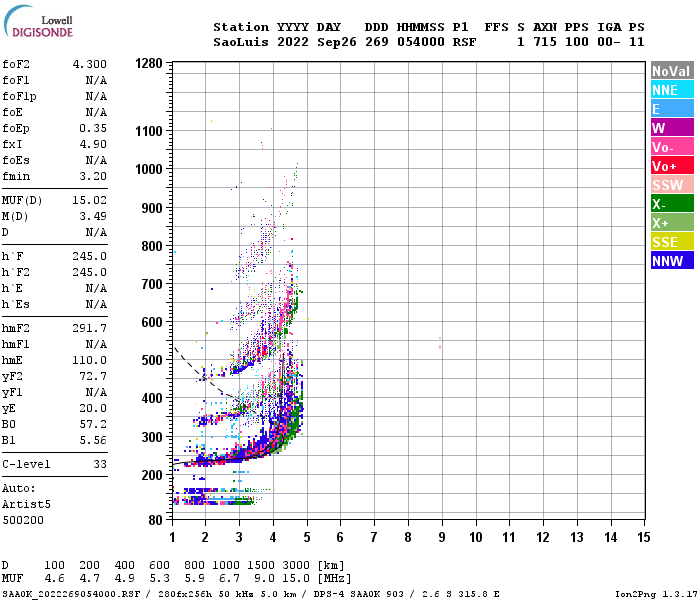The image size is (700, 600).
Task: Click the 1000 height axis label
Action: [149, 169]
